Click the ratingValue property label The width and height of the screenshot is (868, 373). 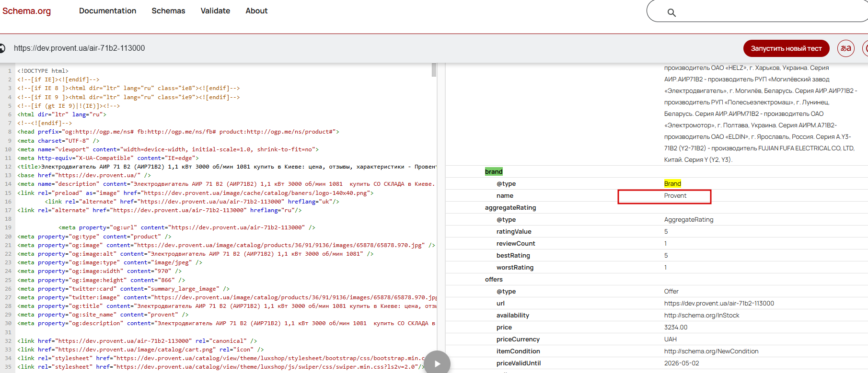(514, 231)
